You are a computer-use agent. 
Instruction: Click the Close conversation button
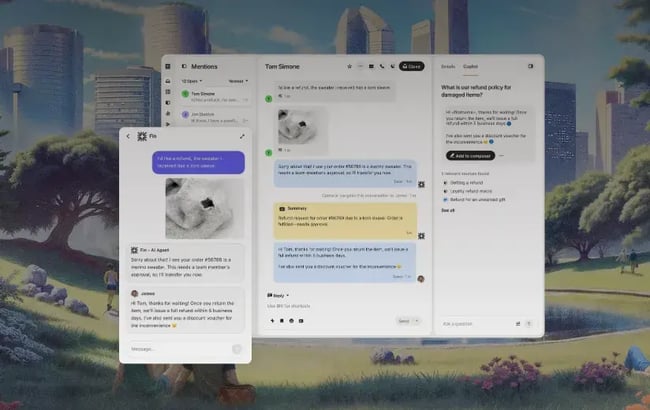411,66
